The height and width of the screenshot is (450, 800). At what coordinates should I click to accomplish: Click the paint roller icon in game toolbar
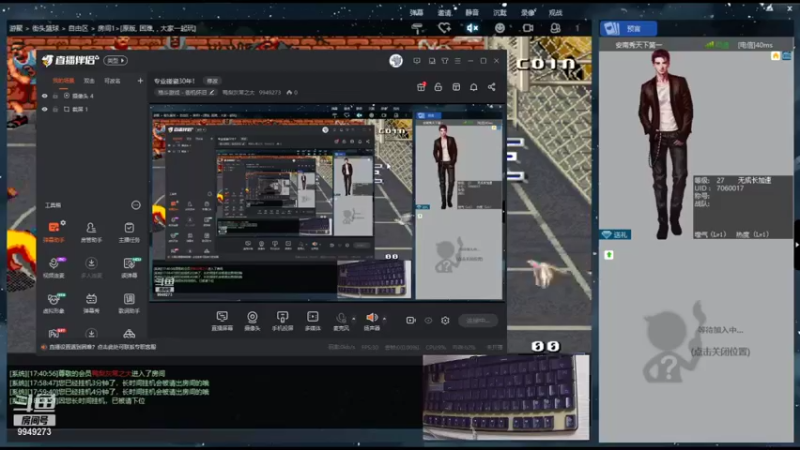tap(417, 28)
